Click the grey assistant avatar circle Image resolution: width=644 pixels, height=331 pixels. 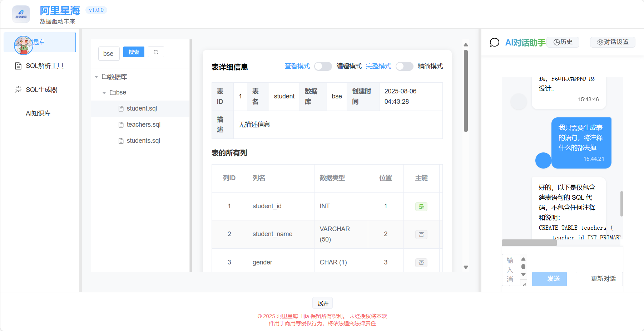point(519,102)
